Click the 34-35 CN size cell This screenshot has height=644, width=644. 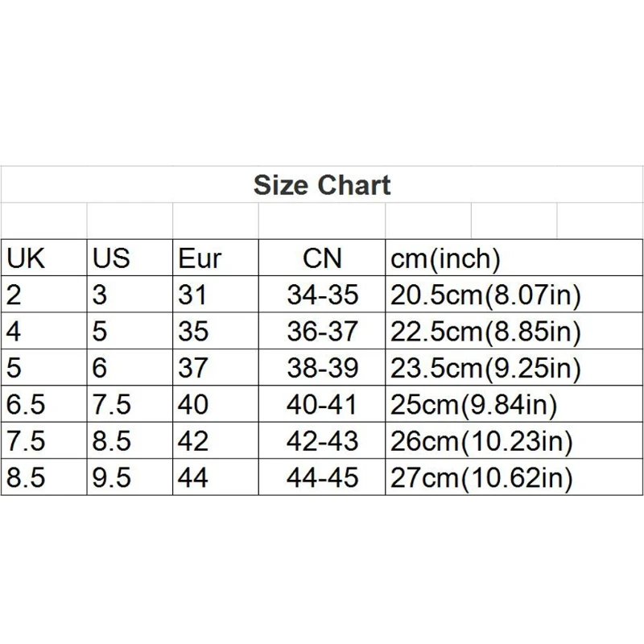tap(322, 294)
